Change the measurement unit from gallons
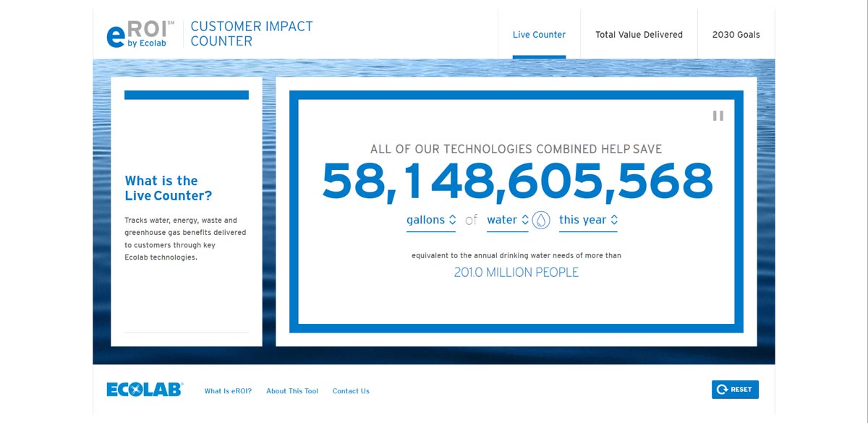 [430, 219]
